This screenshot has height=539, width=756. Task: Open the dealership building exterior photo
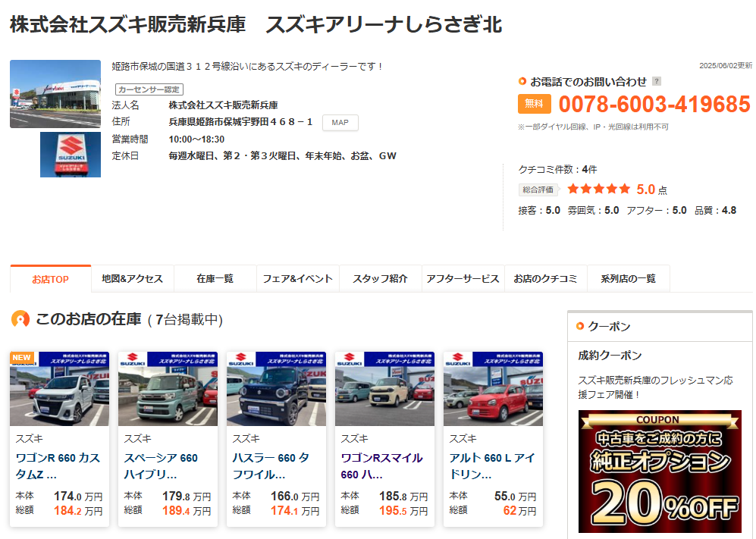55,94
